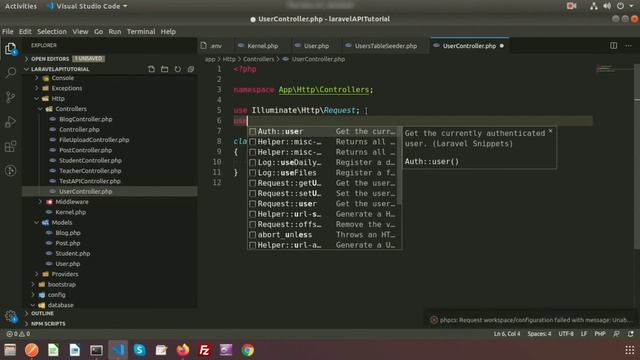The height and width of the screenshot is (360, 640).
Task: Click the screen recording indicator
Action: coord(571,6)
